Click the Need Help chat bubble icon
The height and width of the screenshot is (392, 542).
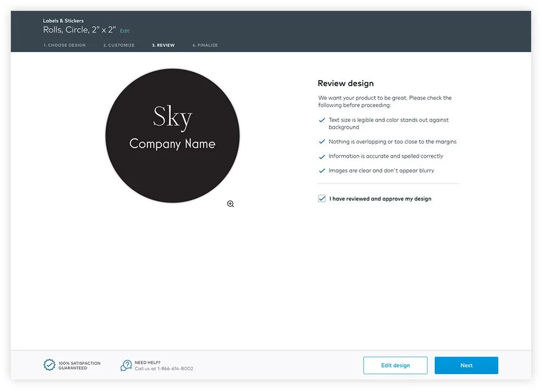(126, 365)
